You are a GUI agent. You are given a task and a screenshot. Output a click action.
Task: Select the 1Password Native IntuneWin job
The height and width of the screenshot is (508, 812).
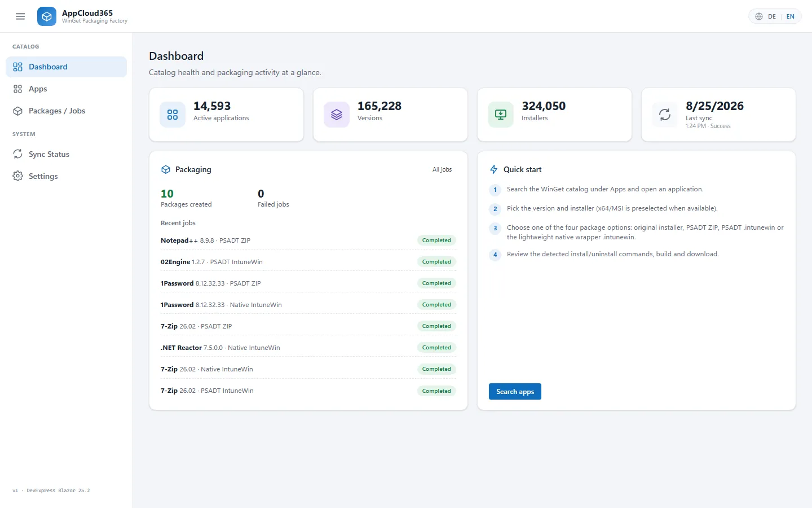[x=308, y=305]
